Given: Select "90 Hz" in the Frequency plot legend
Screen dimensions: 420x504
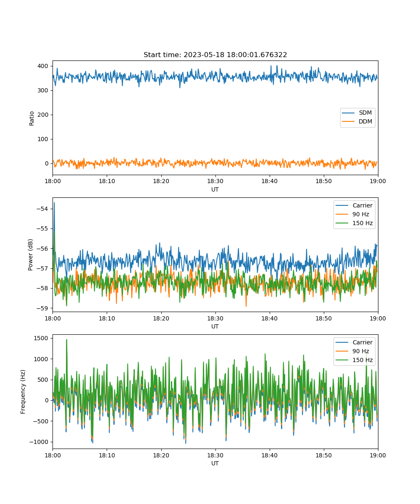Looking at the screenshot, I should pyautogui.click(x=361, y=351).
